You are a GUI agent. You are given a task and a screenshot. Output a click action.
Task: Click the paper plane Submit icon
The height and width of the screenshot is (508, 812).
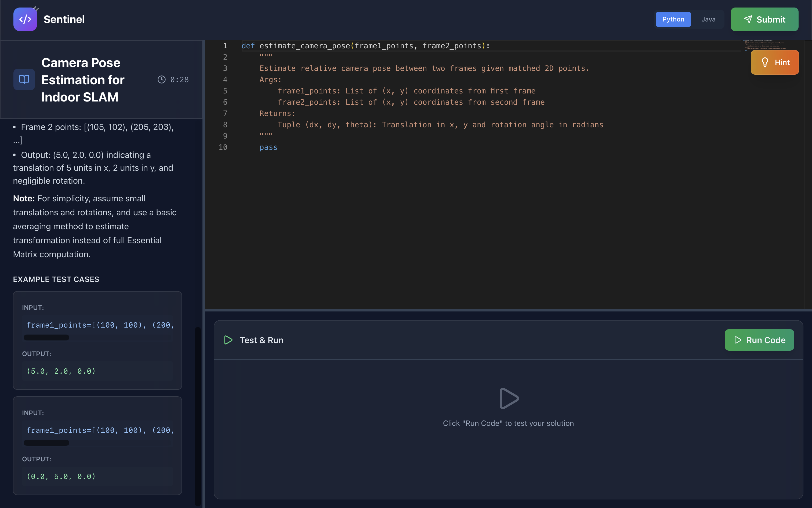tap(748, 20)
